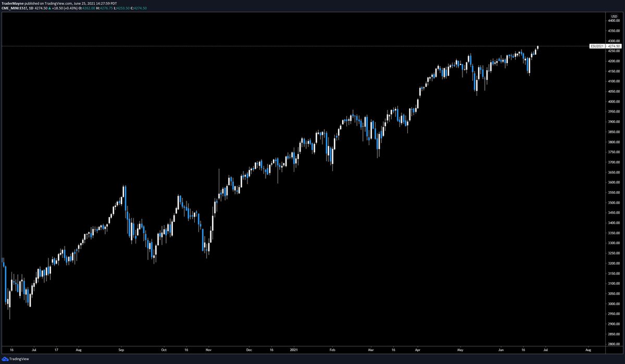
Task: Click the high value H:4276.75
Action: (105, 7)
